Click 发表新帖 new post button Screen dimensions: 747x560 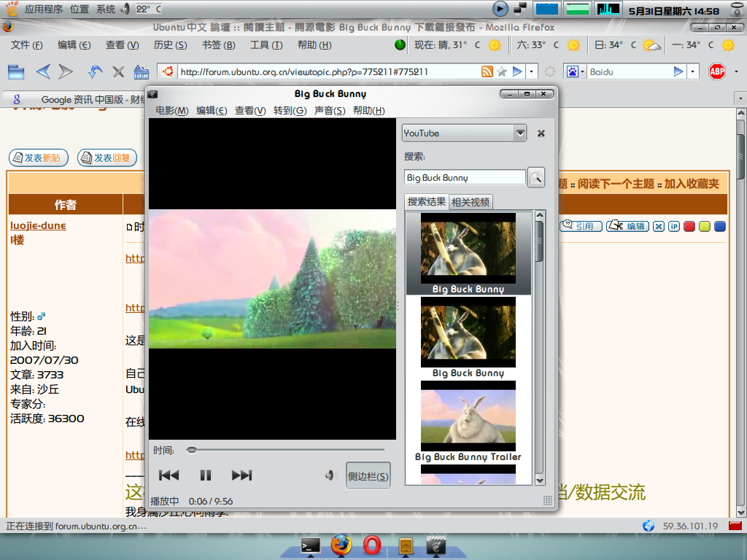(x=39, y=157)
